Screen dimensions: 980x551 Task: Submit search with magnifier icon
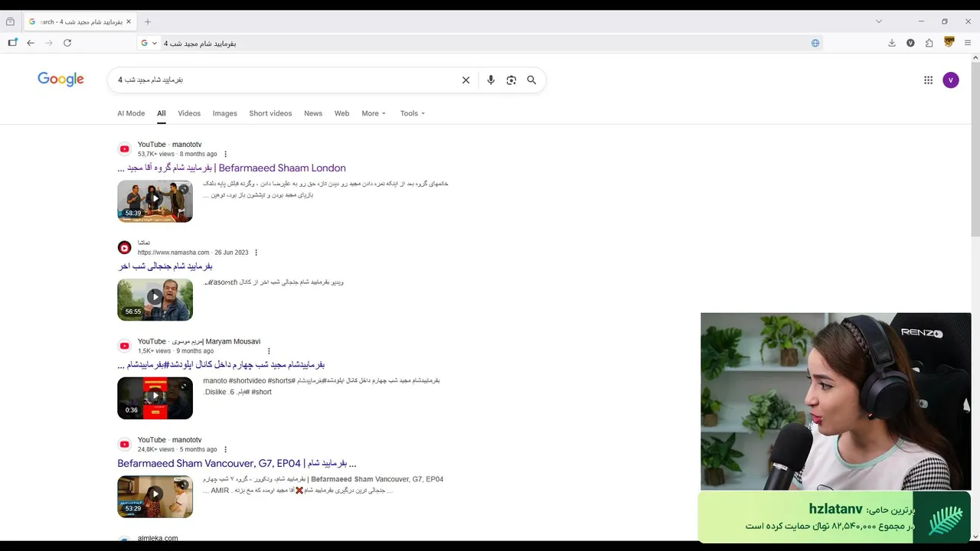click(531, 80)
